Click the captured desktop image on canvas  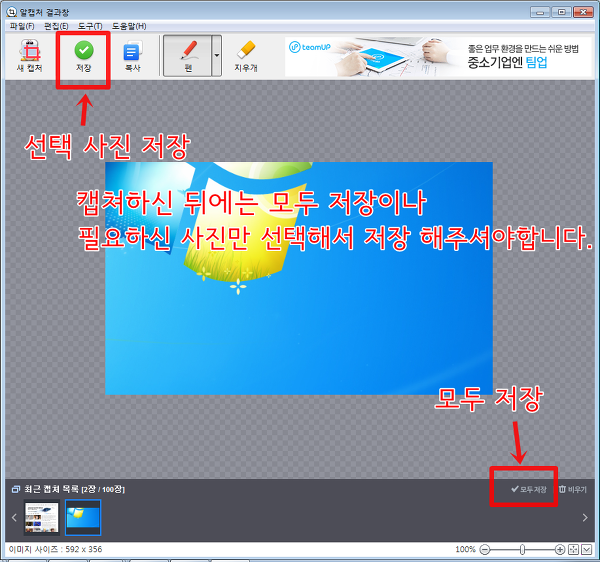coord(299,279)
